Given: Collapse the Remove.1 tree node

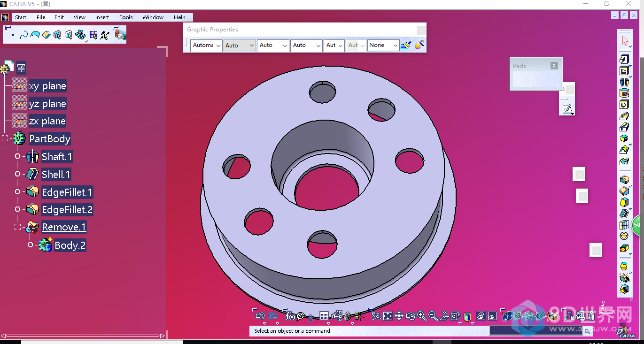Looking at the screenshot, I should [18, 227].
